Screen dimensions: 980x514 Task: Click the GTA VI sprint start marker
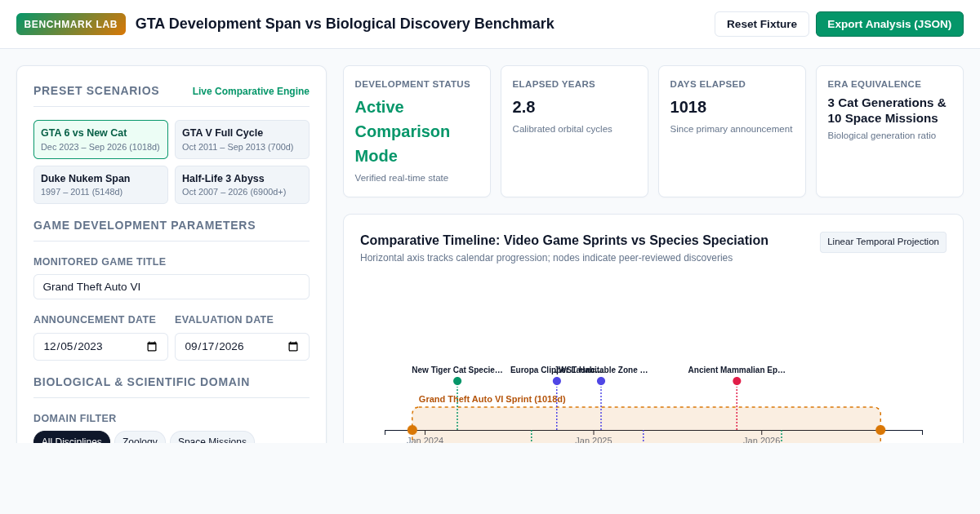[x=412, y=430]
